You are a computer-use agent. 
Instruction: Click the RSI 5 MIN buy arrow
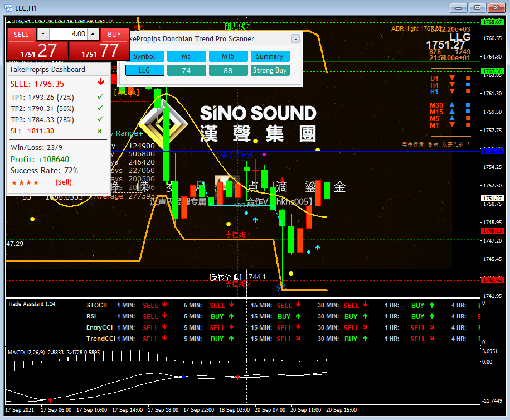pos(231,316)
